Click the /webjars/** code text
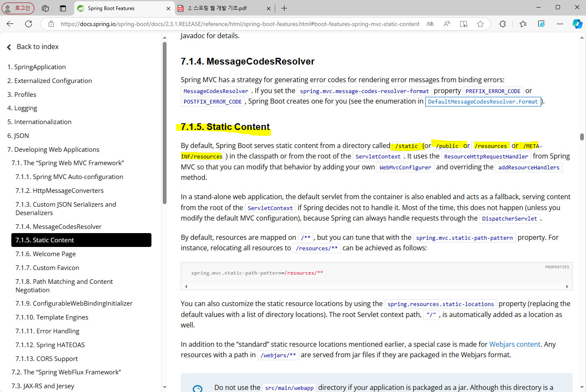 click(x=278, y=355)
